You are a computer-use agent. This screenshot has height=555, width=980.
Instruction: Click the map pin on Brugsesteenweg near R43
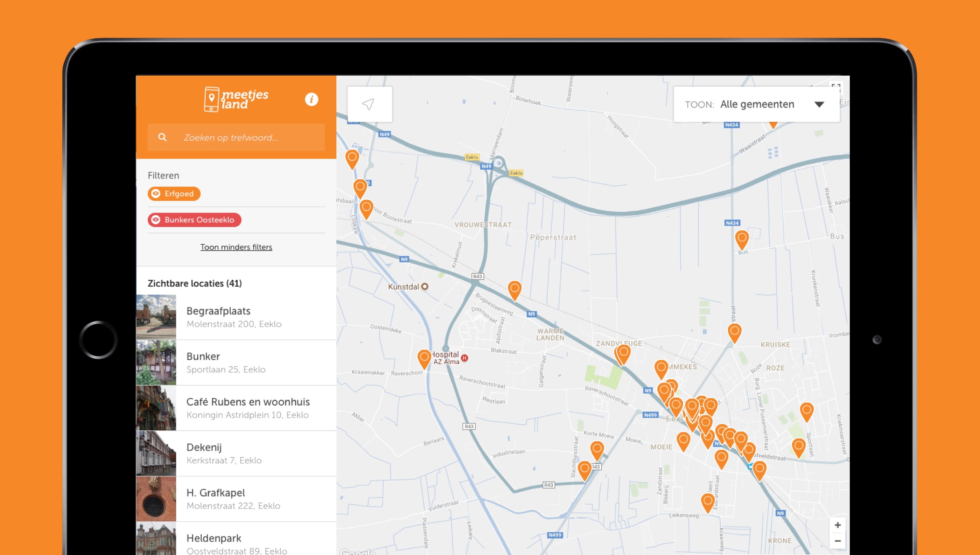514,289
